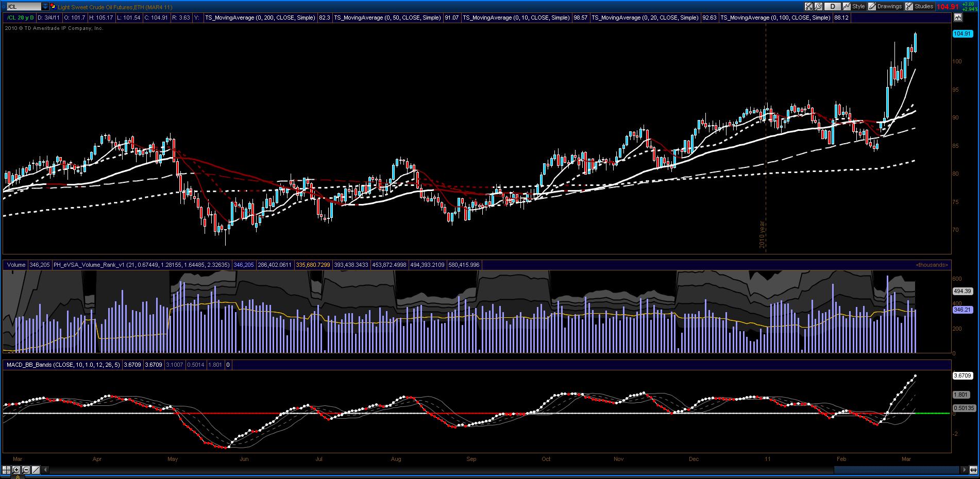Click the horizontal time scrollbar thumb
Screen dimensions: 980x479
(897, 470)
